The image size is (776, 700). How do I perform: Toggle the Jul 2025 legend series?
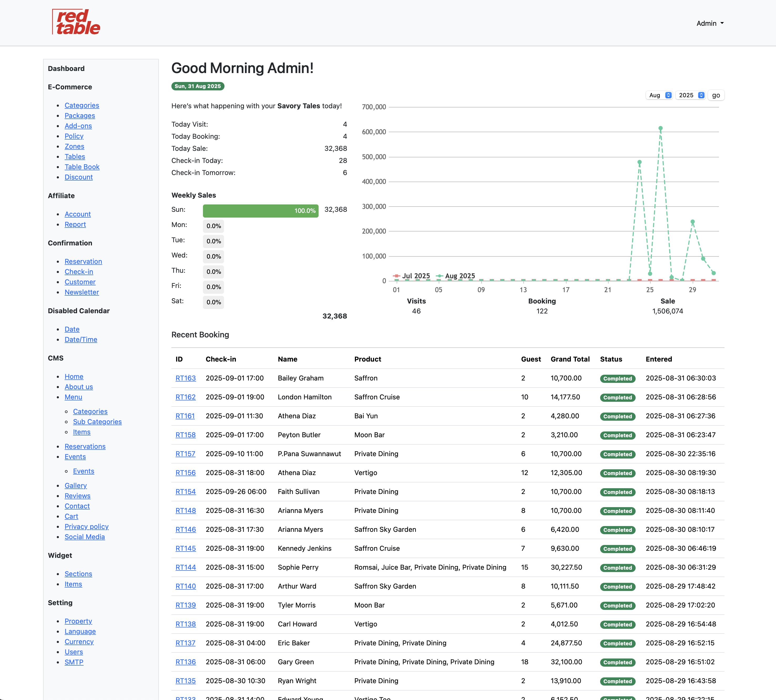411,276
